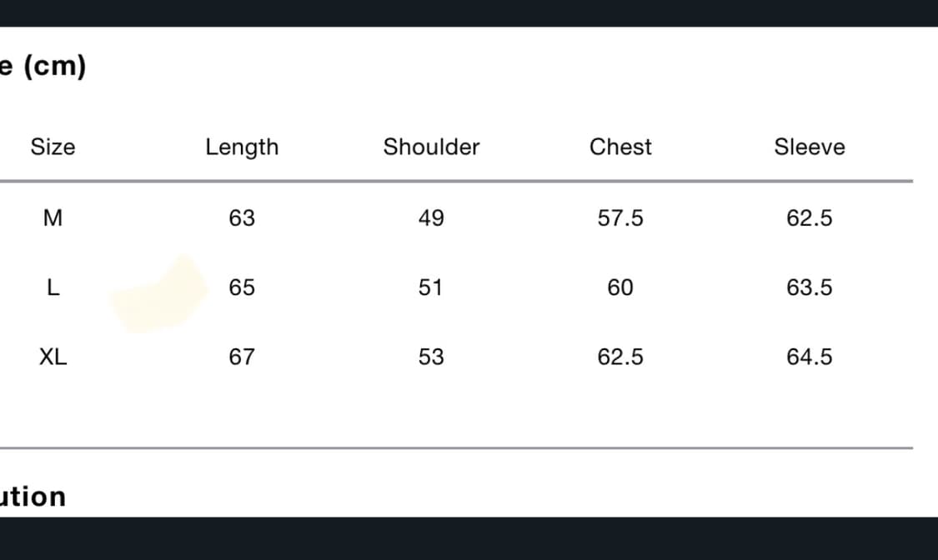Choose the XL size row label
938x560 pixels.
click(53, 357)
